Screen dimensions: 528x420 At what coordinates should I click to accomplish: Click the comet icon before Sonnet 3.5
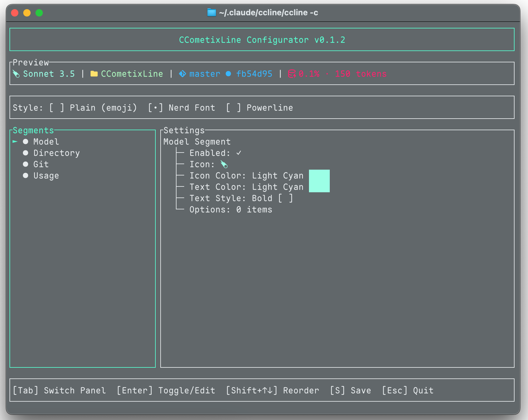16,74
